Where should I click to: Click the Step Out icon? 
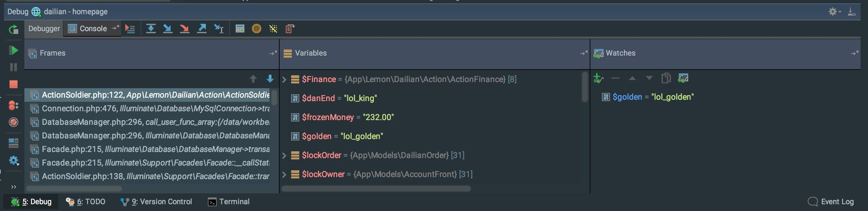click(x=202, y=29)
